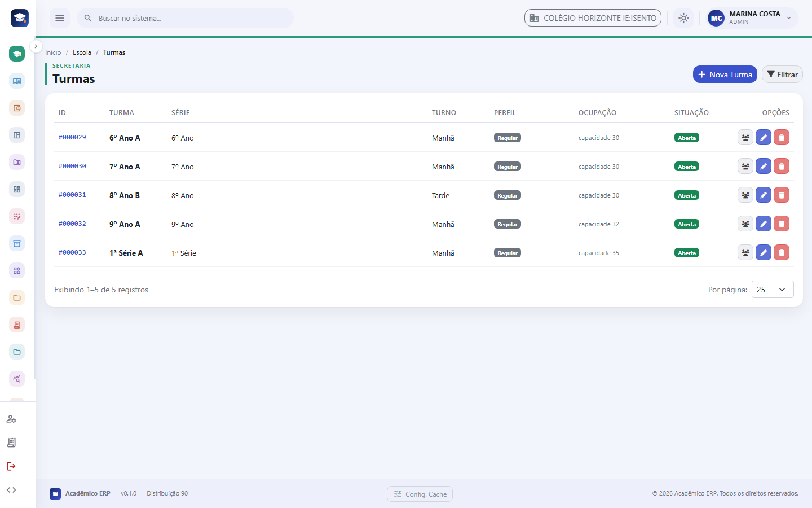Image resolution: width=812 pixels, height=508 pixels.
Task: Delete turma 1ª Série A
Action: pyautogui.click(x=782, y=252)
